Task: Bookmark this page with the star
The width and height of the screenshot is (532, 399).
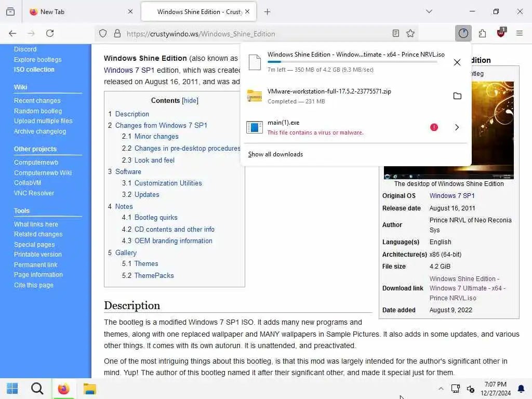Action: point(410,33)
